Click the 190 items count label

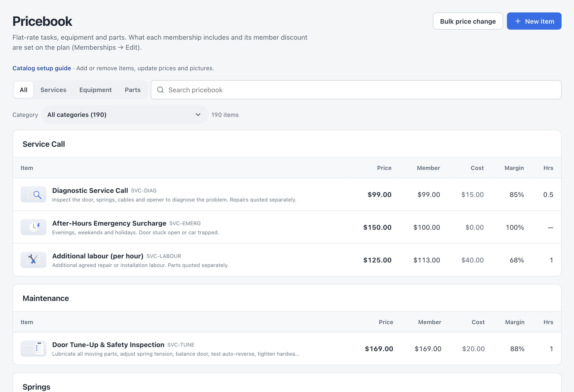click(x=225, y=115)
